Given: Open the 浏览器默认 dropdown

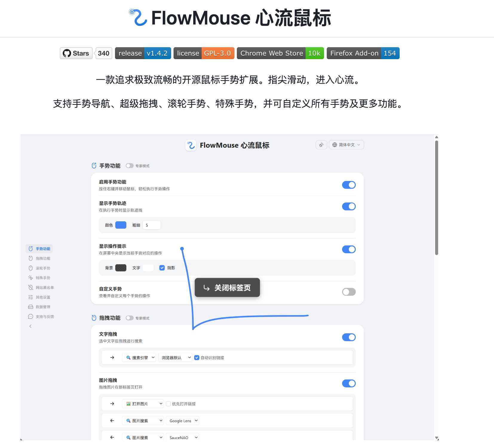Looking at the screenshot, I should 175,358.
